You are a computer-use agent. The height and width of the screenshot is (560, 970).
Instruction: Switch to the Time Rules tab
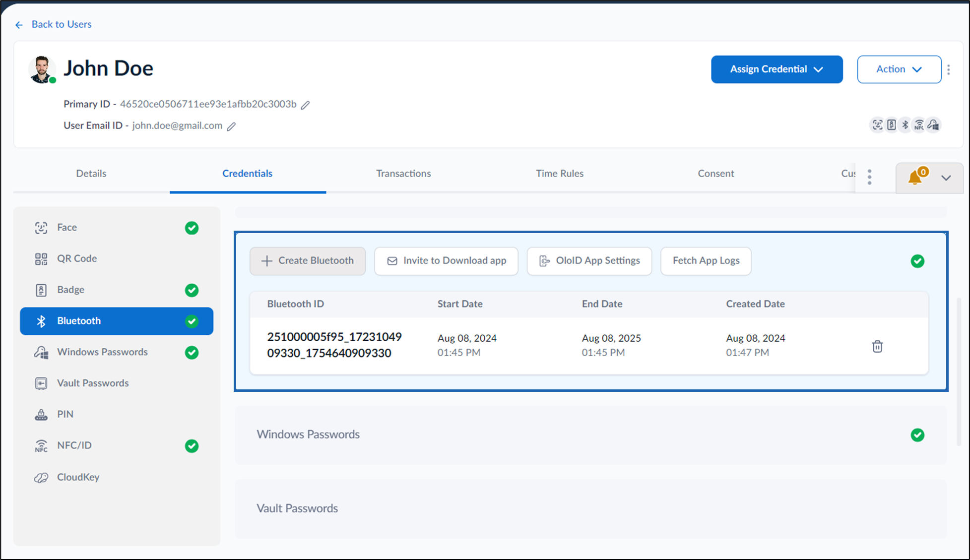[x=560, y=174]
